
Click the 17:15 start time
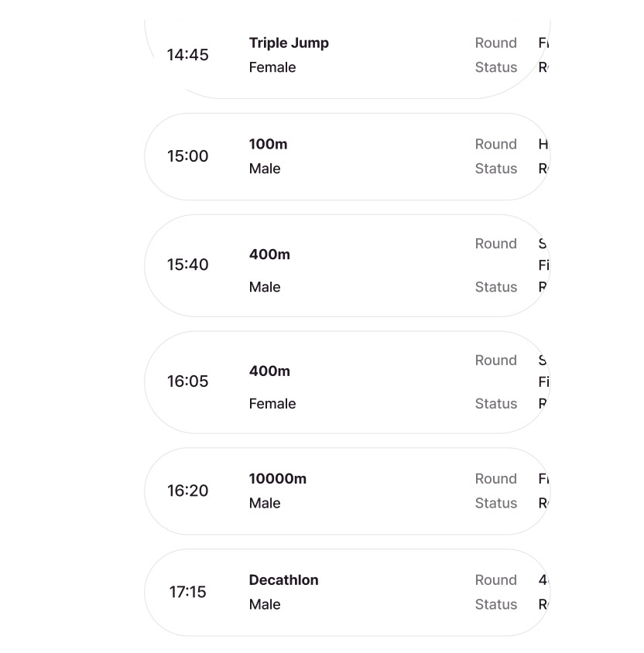(187, 592)
